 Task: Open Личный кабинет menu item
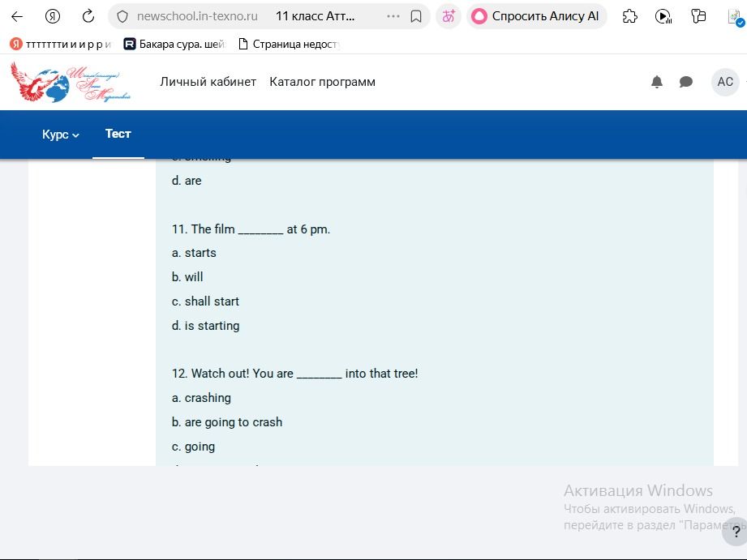pos(208,82)
